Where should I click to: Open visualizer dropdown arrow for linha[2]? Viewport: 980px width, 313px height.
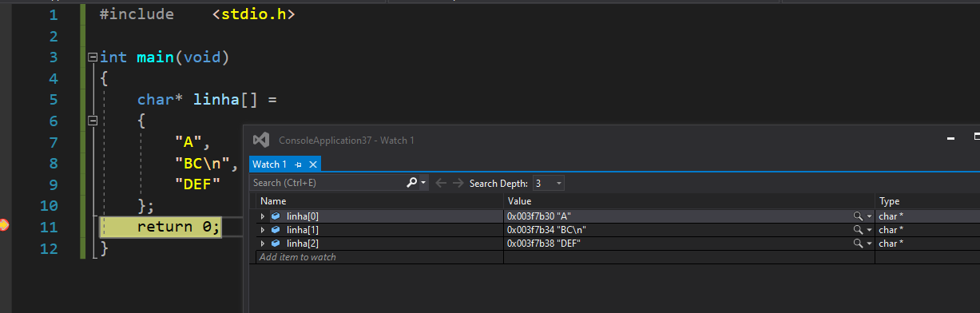pyautogui.click(x=869, y=244)
